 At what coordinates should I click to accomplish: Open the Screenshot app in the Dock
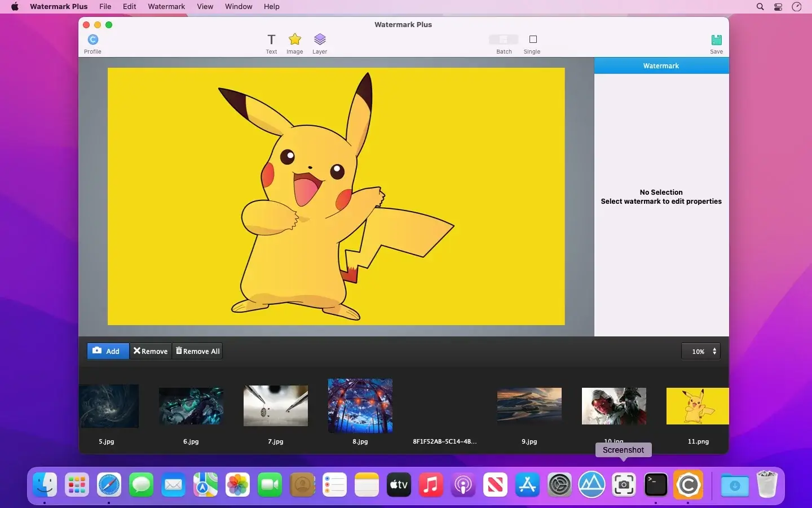624,485
